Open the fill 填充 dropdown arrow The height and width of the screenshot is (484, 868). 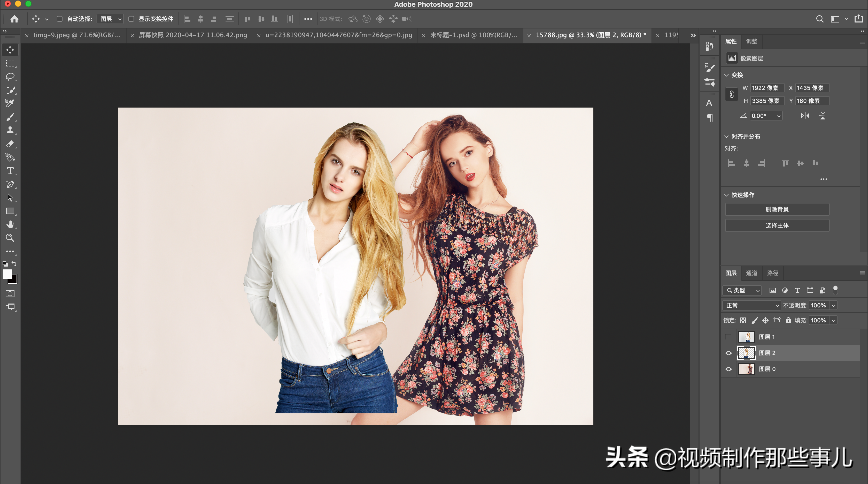(834, 320)
